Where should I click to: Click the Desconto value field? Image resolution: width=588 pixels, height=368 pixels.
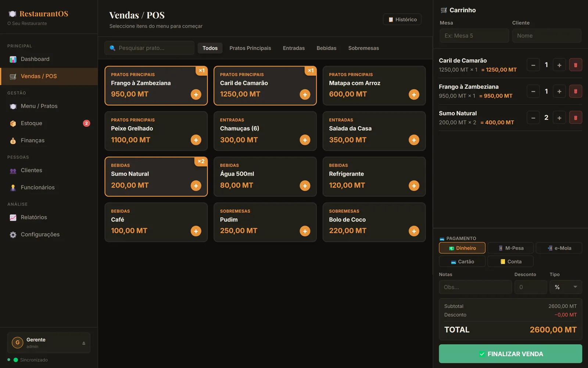531,287
